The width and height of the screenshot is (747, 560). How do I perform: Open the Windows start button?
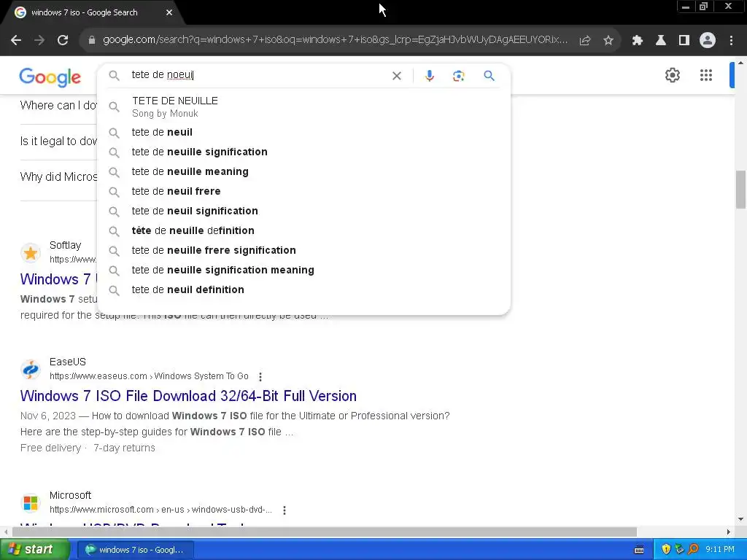click(35, 550)
